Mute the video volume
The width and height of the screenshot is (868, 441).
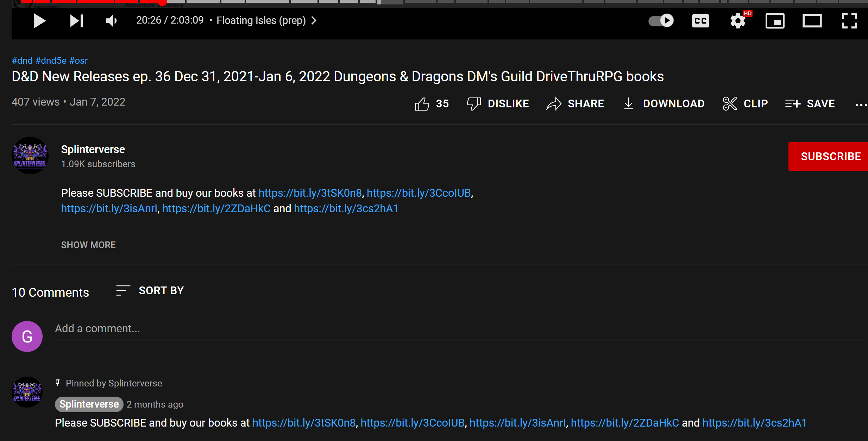click(x=111, y=21)
